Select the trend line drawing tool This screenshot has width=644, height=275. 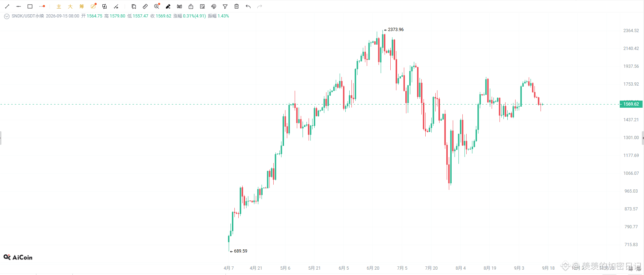pos(7,6)
